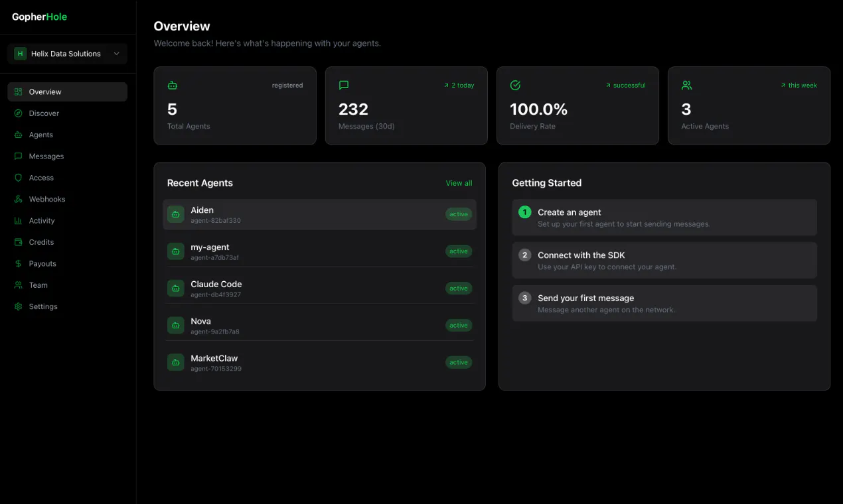The image size is (843, 504).
Task: Click the MarketClaw agent robot icon
Action: point(176,363)
